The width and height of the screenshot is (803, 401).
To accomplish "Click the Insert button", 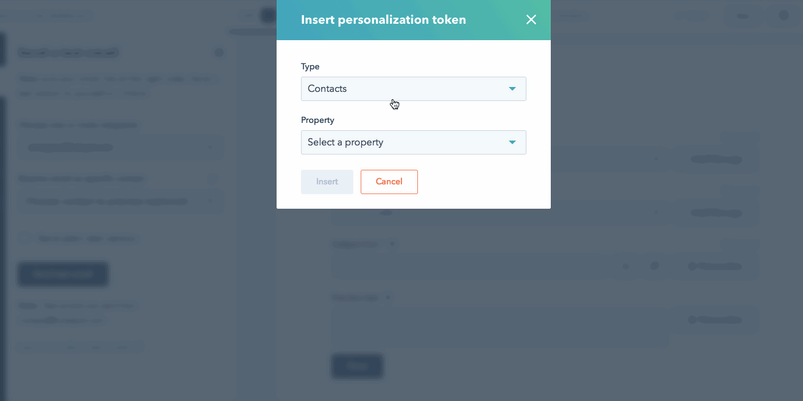I will click(x=327, y=182).
